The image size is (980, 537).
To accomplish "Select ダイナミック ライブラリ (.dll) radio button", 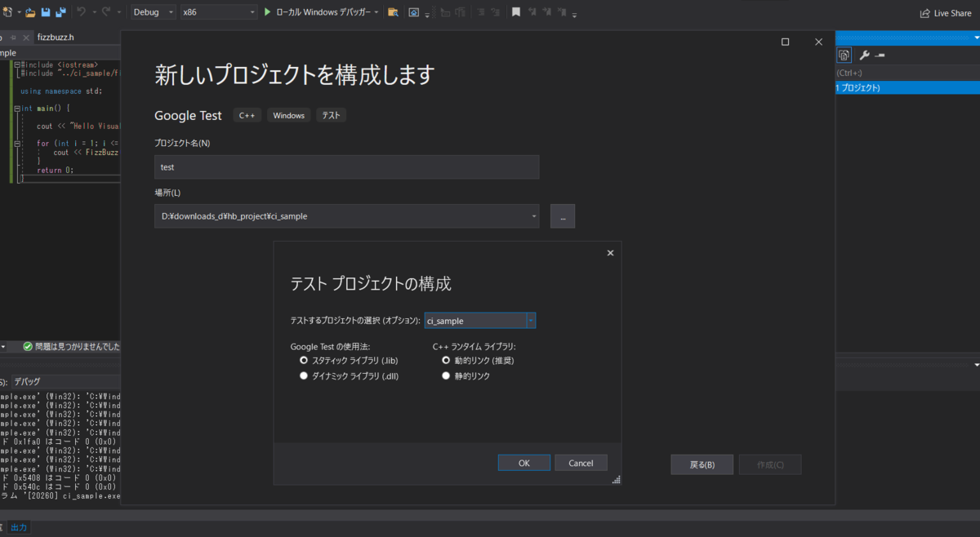I will (304, 376).
